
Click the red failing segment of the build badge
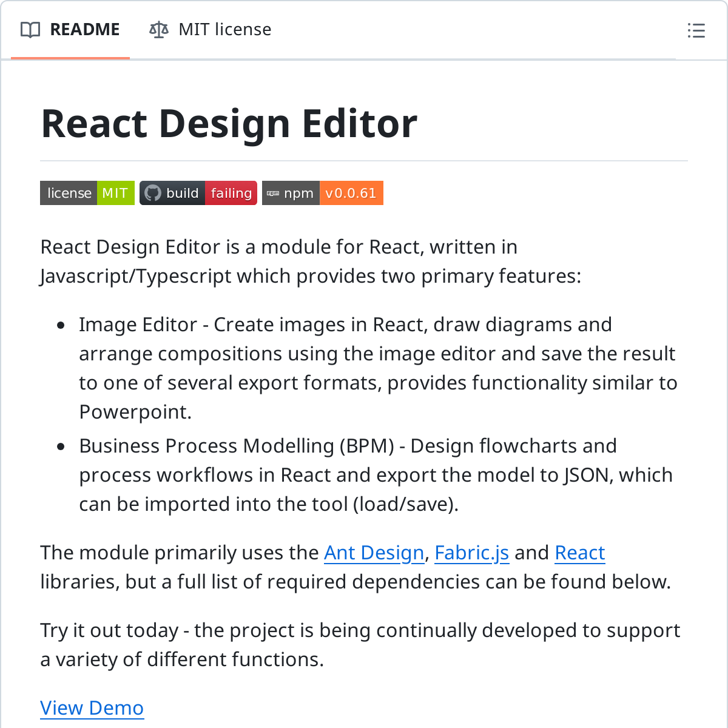tap(231, 193)
